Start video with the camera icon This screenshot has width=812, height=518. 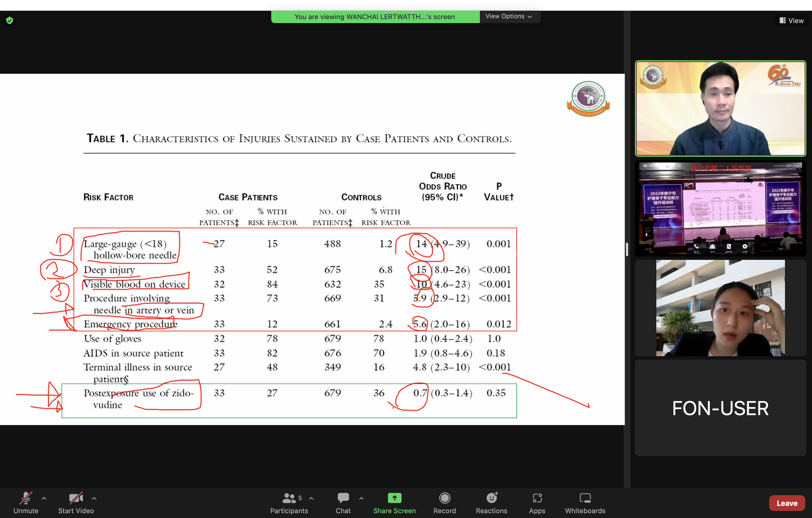pyautogui.click(x=76, y=502)
